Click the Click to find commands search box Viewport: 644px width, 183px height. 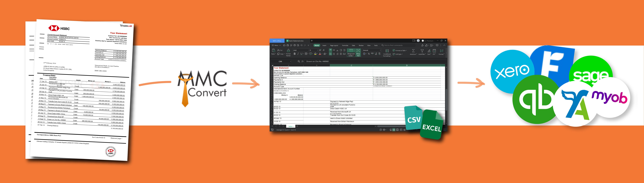pyautogui.click(x=398, y=45)
